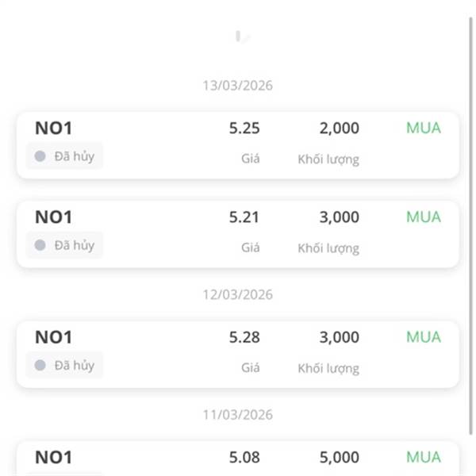
Task: Click the loading spinner at the top
Action: pos(243,36)
